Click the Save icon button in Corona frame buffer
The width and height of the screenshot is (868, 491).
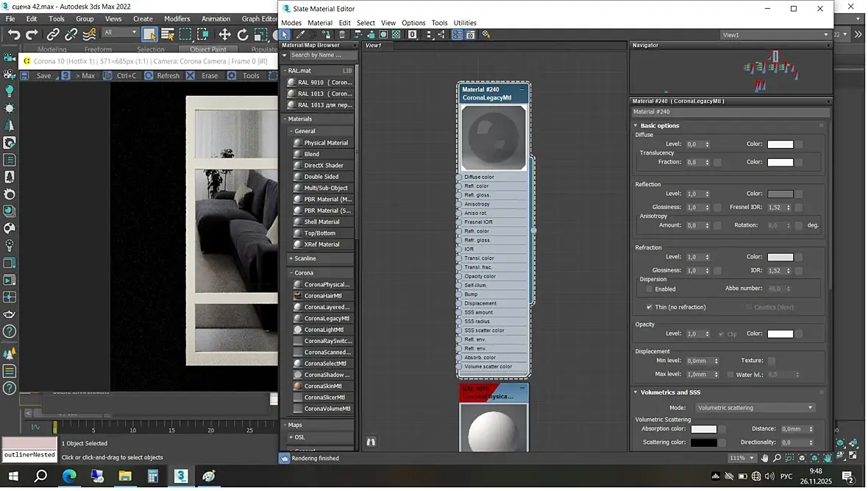pos(24,75)
